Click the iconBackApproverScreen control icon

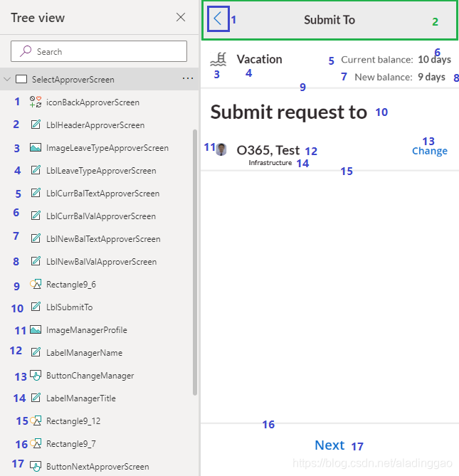(36, 102)
